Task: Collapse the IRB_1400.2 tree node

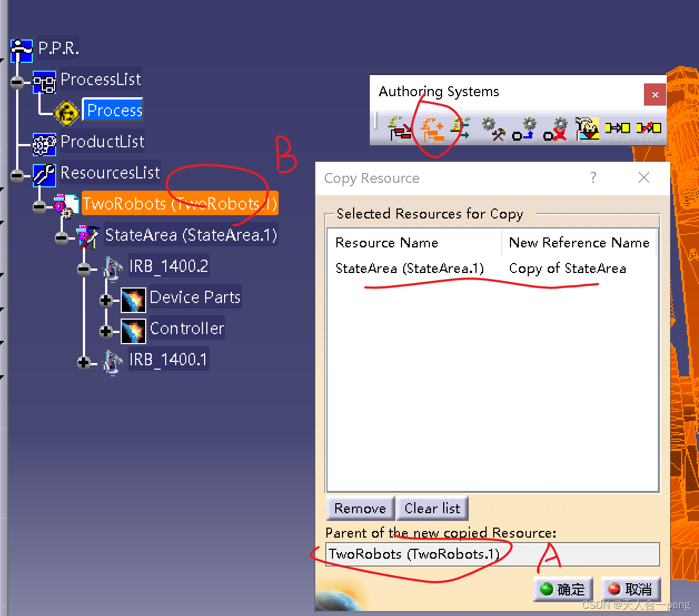Action: coord(84,269)
